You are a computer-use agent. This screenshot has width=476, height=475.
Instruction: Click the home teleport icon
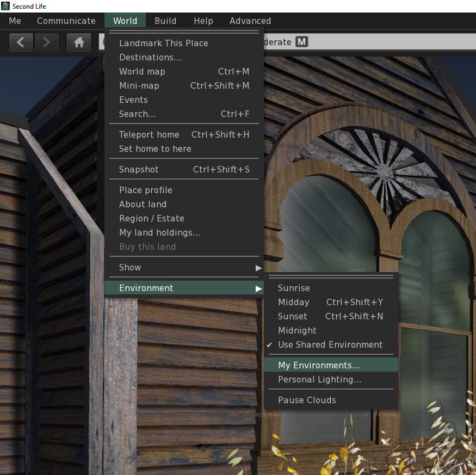tap(78, 41)
